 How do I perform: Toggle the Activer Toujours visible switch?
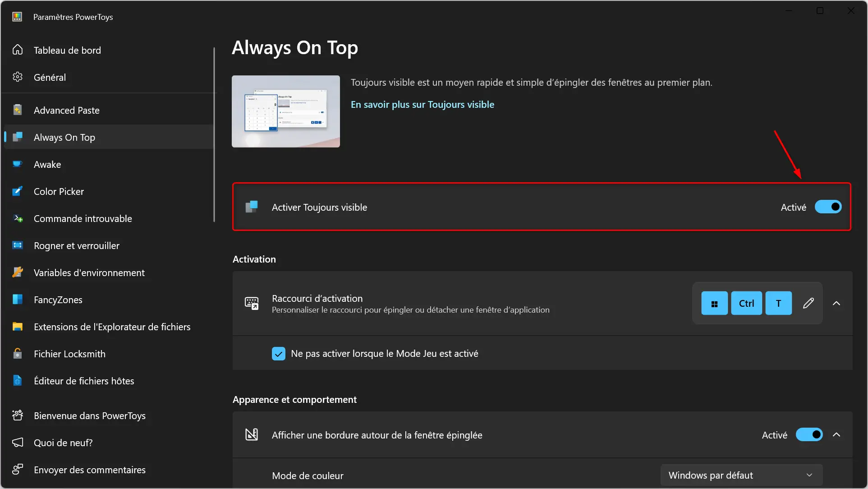[x=828, y=207]
